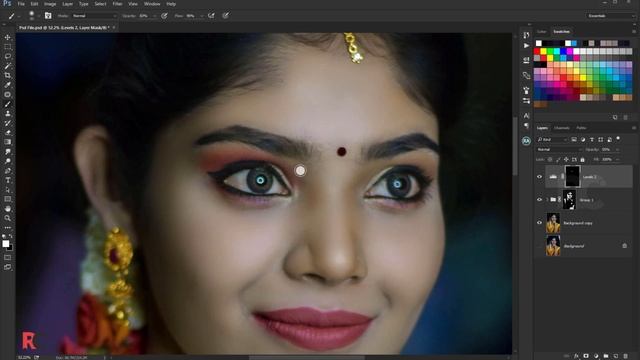The height and width of the screenshot is (360, 640).
Task: Open the Paragraph panel icon
Action: pyautogui.click(x=526, y=125)
